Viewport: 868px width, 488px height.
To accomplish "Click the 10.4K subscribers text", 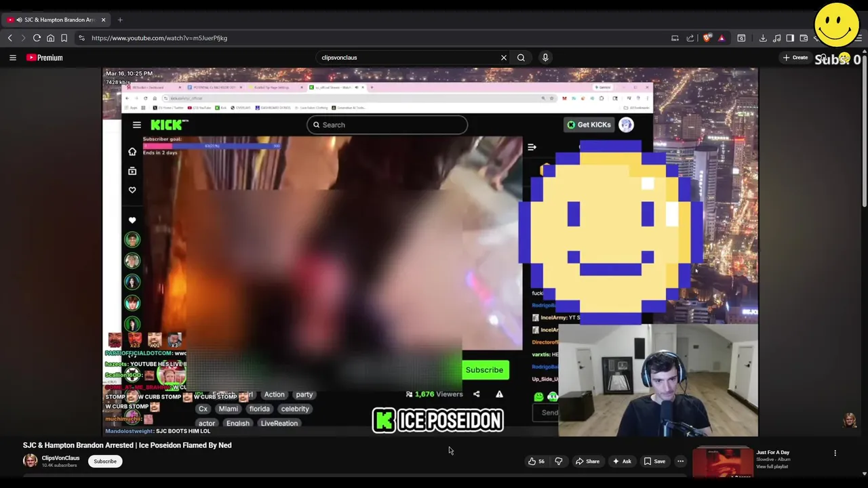I will (59, 466).
